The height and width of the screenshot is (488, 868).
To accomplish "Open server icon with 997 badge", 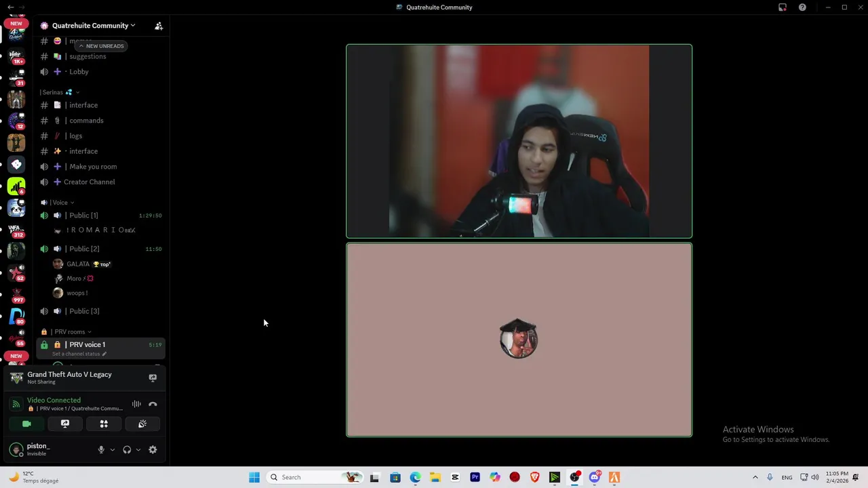I will click(x=16, y=295).
